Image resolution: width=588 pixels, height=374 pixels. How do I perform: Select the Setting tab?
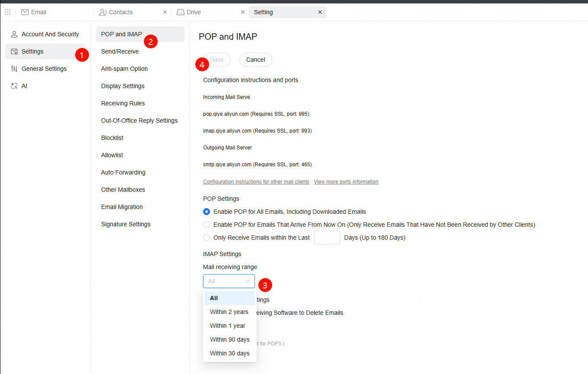(288, 12)
